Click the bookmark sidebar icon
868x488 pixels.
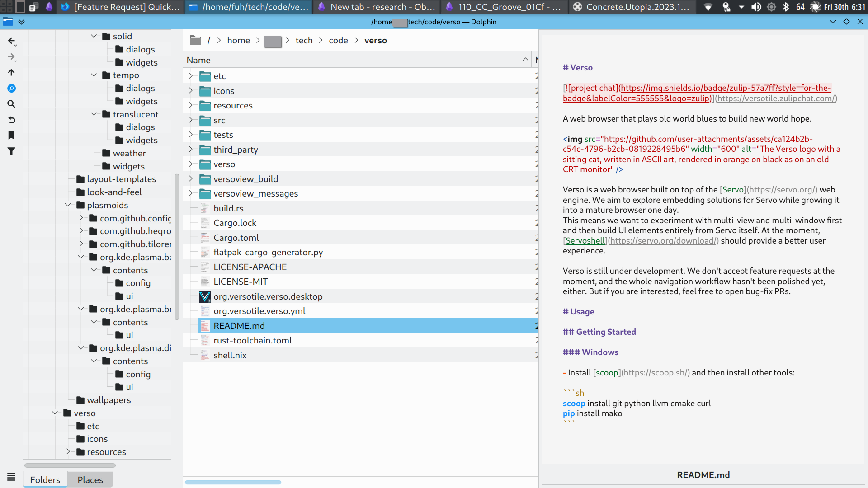[11, 135]
